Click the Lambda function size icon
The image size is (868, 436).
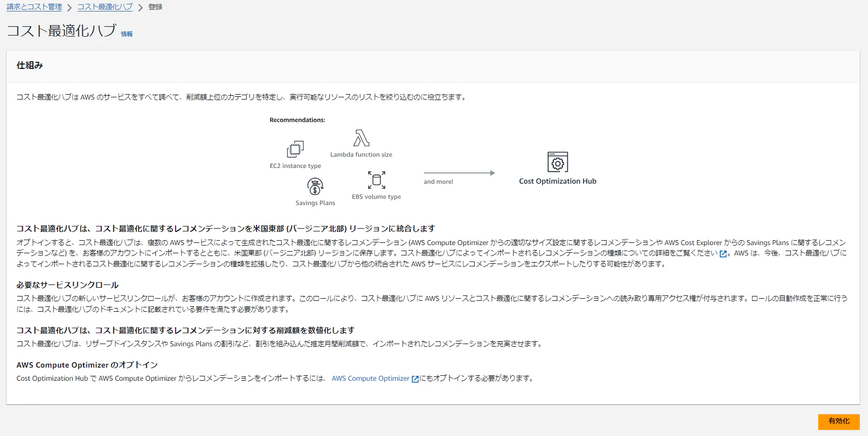[x=361, y=138]
